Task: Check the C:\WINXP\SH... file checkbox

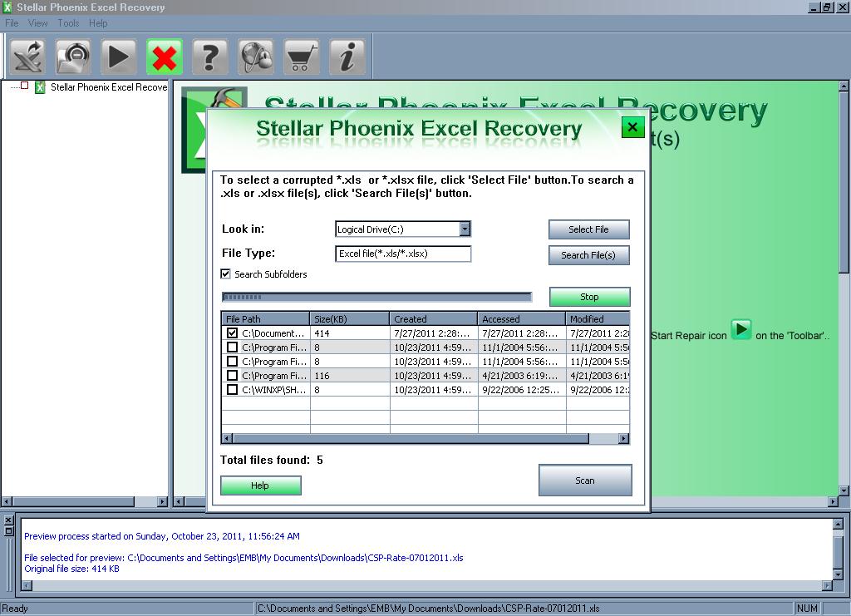Action: coord(233,390)
